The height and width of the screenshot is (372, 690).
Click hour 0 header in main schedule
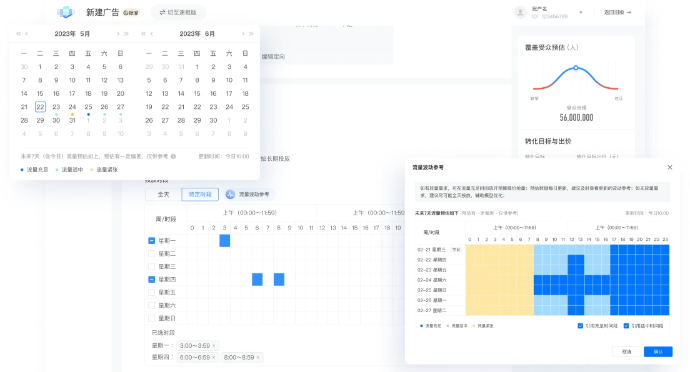[192, 228]
